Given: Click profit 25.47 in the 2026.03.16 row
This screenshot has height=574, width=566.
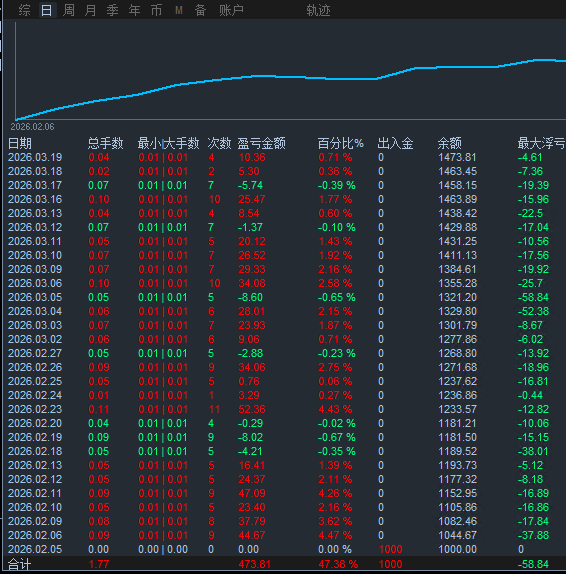Looking at the screenshot, I should (x=252, y=199).
